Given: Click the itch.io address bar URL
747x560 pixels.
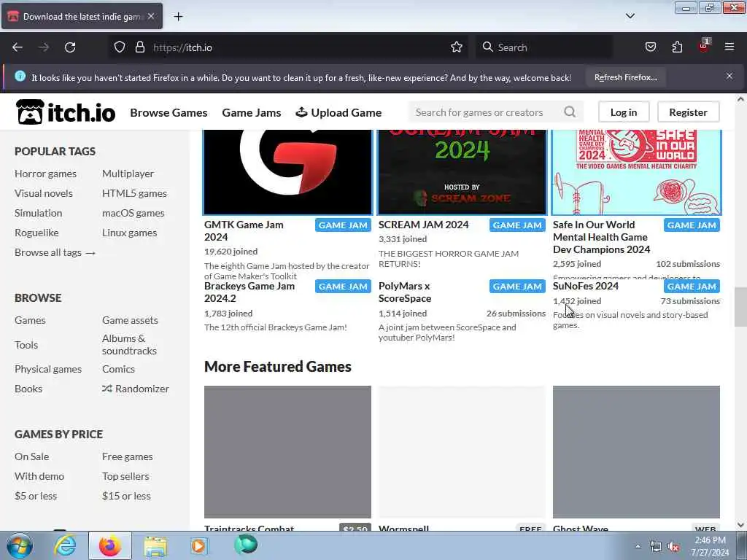Looking at the screenshot, I should [182, 47].
